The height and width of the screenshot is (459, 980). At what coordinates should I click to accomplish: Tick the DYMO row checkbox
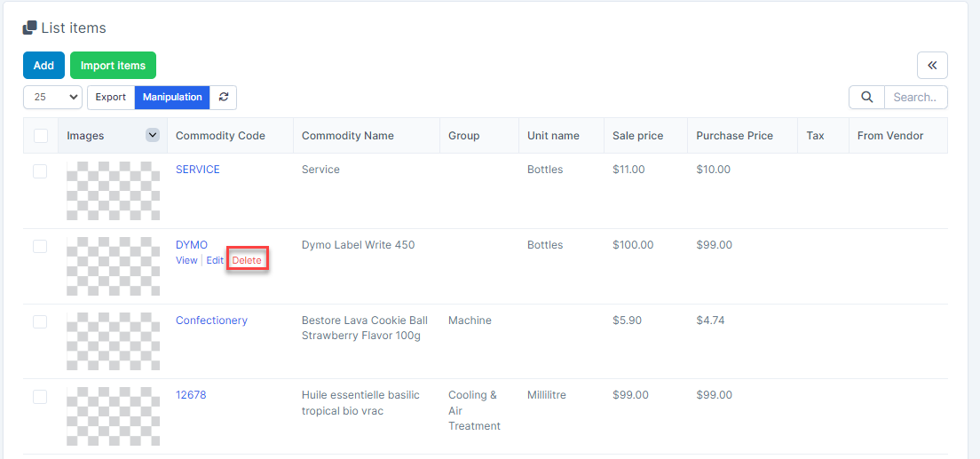click(x=40, y=246)
